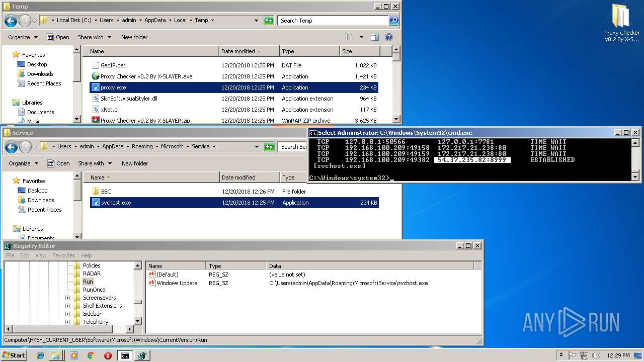This screenshot has width=644, height=362.
Task: Click New folder in the Temp toolbar
Action: [x=134, y=37]
